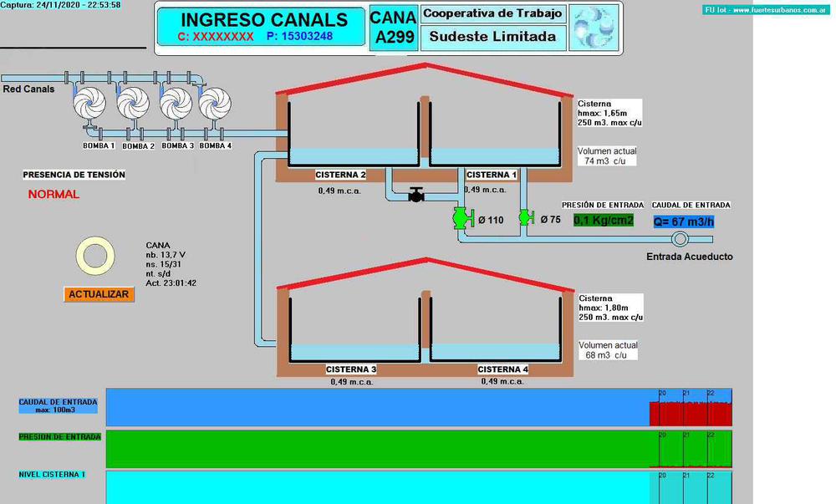The width and height of the screenshot is (836, 504).
Task: Click the Entrada Acueducto flow meter circle
Action: click(679, 239)
